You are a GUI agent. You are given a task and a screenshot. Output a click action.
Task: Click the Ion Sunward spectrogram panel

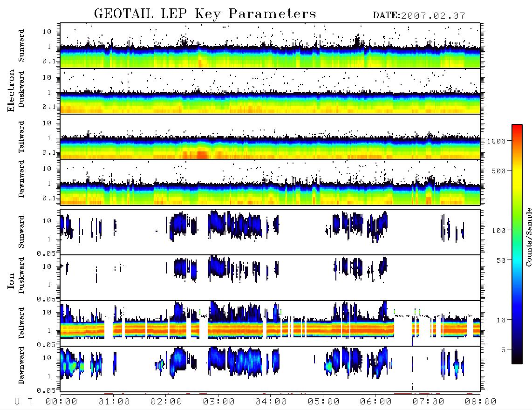270,232
